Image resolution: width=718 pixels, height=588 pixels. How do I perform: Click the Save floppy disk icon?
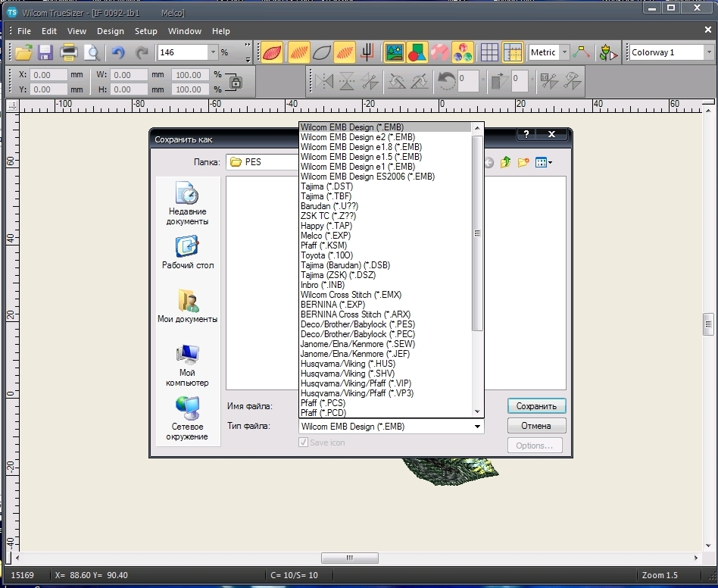[45, 52]
